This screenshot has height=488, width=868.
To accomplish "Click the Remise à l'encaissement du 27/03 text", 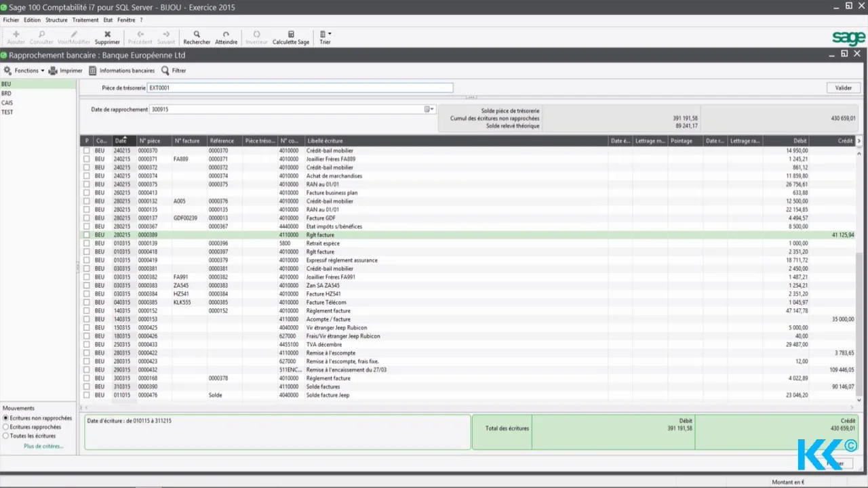I will (x=347, y=370).
